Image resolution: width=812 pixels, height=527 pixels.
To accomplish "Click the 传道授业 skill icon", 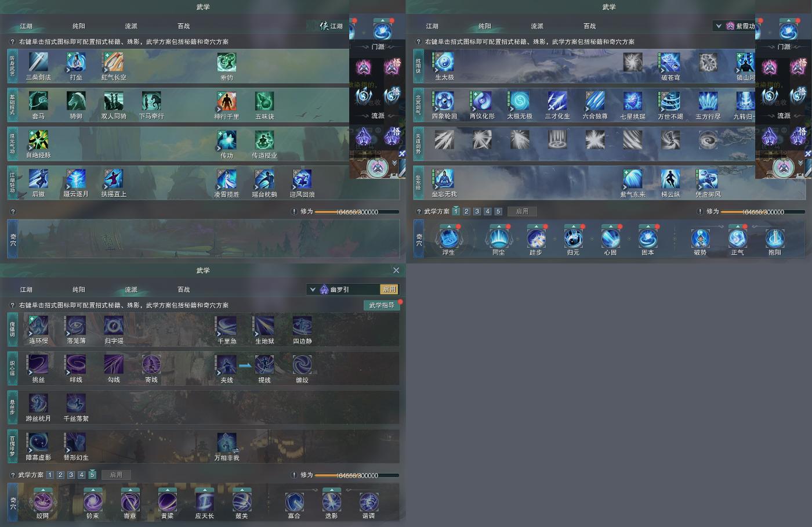I will pyautogui.click(x=264, y=140).
